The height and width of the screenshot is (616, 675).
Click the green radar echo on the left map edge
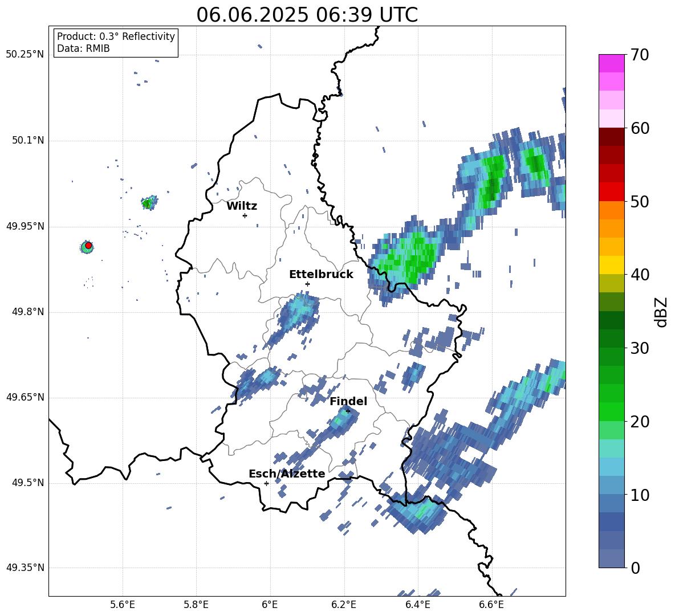[149, 202]
